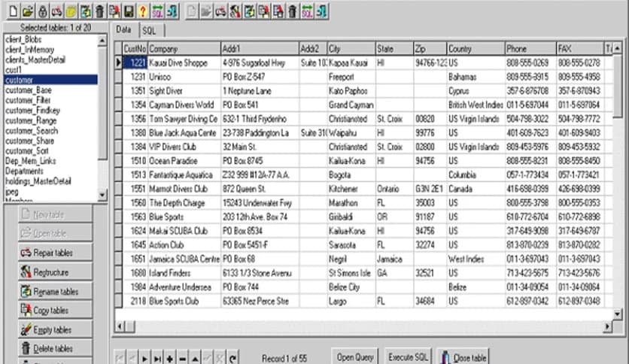Screen dimensions: 629x364
Task: Click the Copy tables button
Action: tap(56, 311)
